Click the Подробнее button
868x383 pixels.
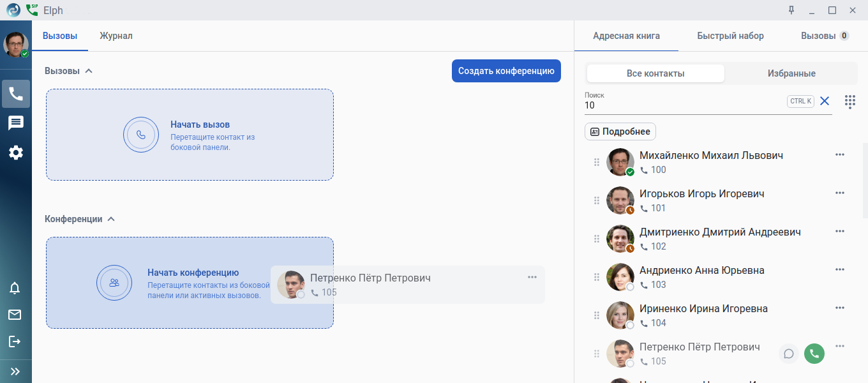pos(620,131)
